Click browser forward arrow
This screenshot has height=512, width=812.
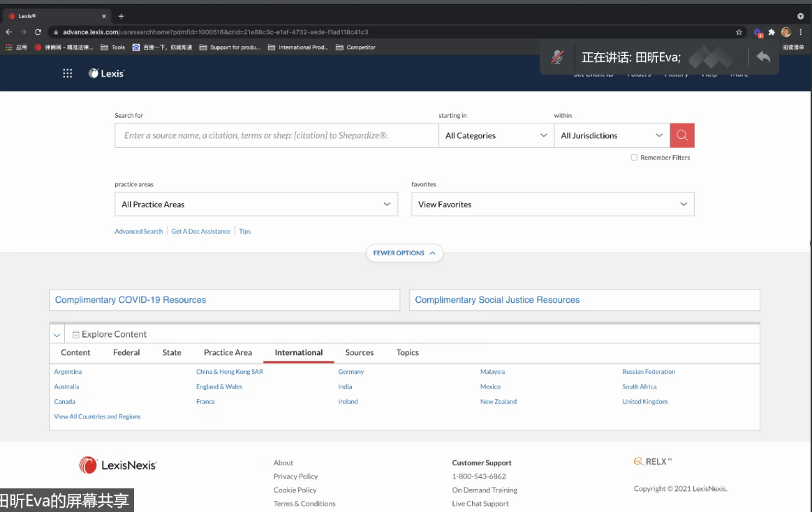click(23, 32)
